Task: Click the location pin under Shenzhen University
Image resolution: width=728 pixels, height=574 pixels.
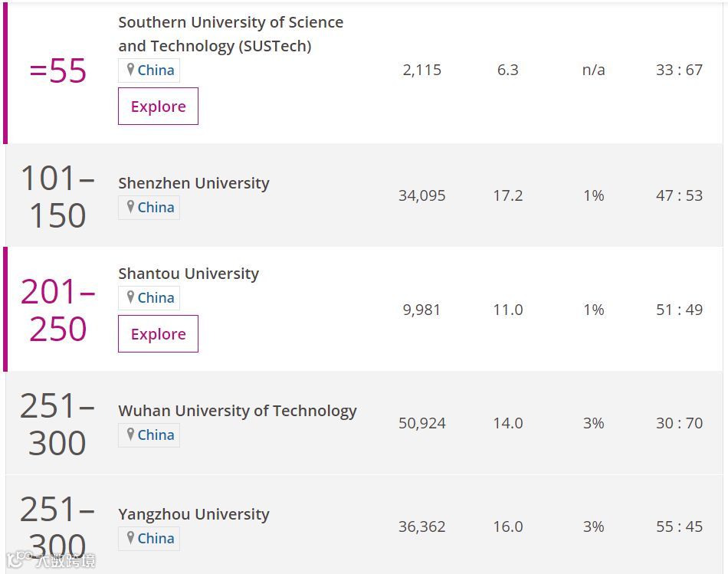Action: 130,207
